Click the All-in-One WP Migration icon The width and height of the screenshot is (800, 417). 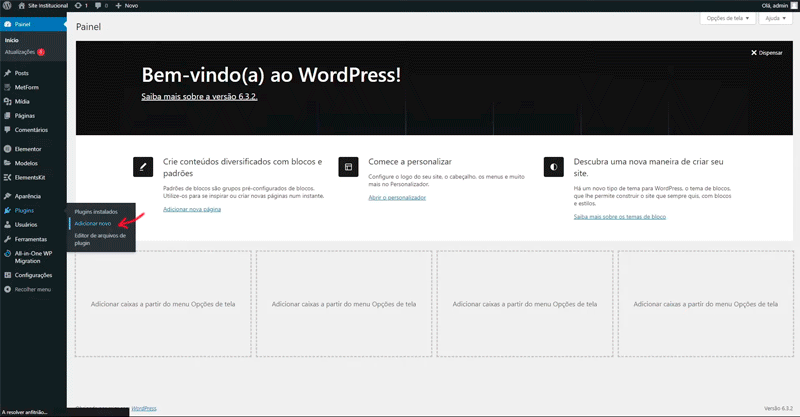tap(8, 254)
